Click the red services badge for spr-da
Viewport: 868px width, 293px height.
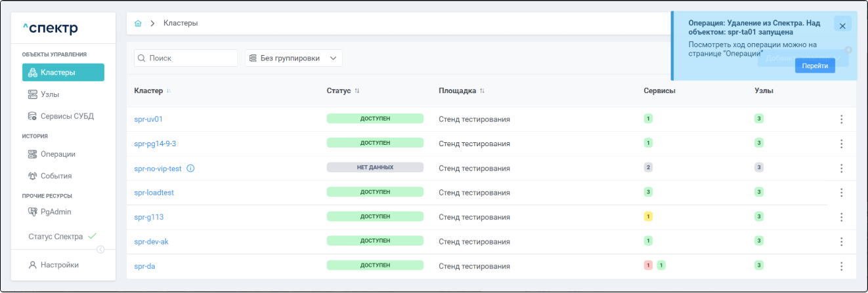coord(648,265)
